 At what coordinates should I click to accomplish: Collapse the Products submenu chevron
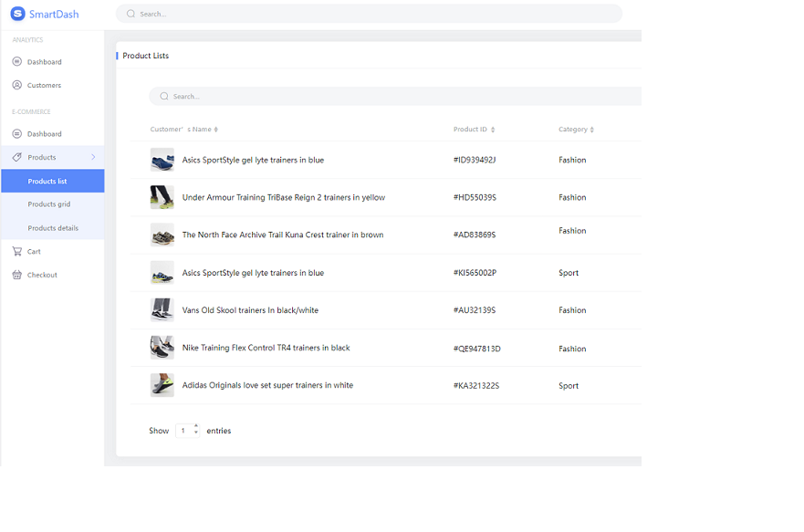point(93,158)
